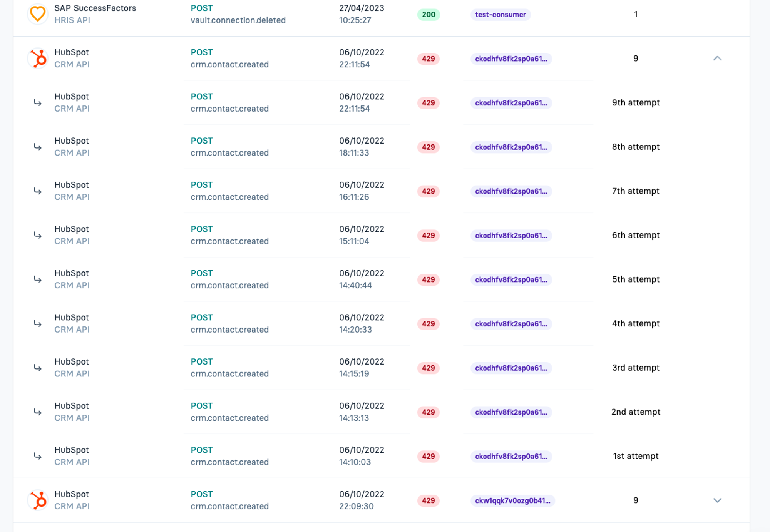The image size is (770, 532).
Task: Click the "16:11:26" timestamp
Action: (354, 197)
